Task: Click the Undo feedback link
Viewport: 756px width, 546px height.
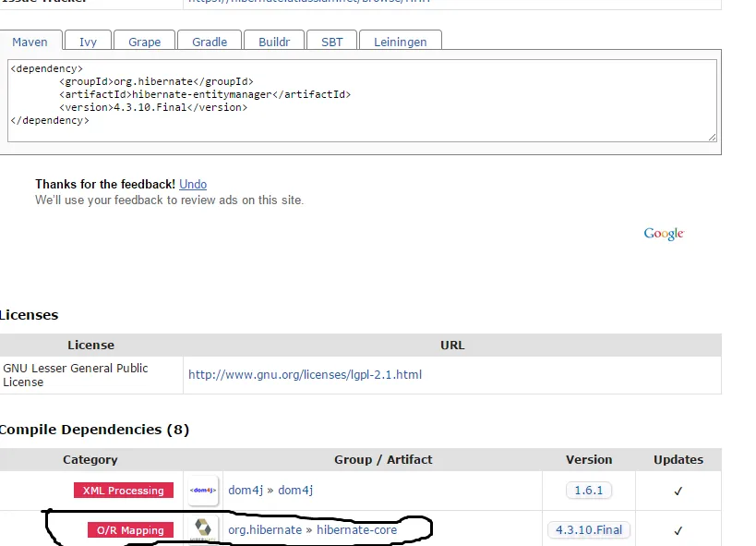Action: pyautogui.click(x=193, y=184)
